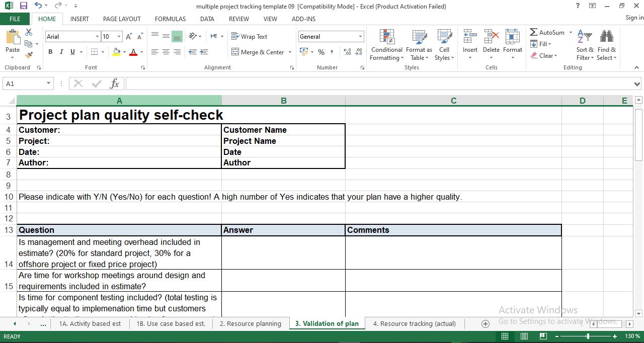The height and width of the screenshot is (343, 644).
Task: Switch to Page Break Preview
Action: [543, 336]
